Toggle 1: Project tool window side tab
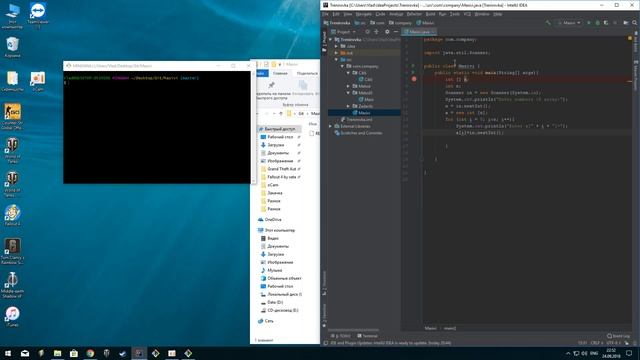This screenshot has height=360, width=640. click(324, 42)
